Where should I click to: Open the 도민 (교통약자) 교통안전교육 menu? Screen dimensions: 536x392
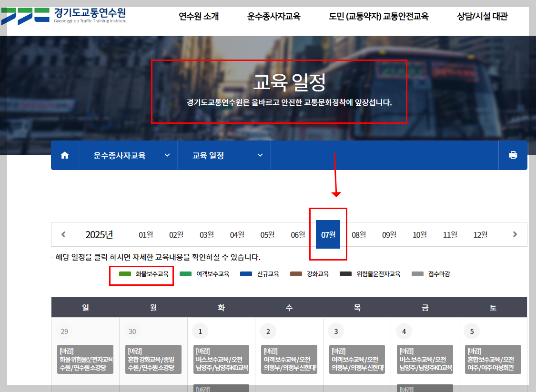(378, 16)
